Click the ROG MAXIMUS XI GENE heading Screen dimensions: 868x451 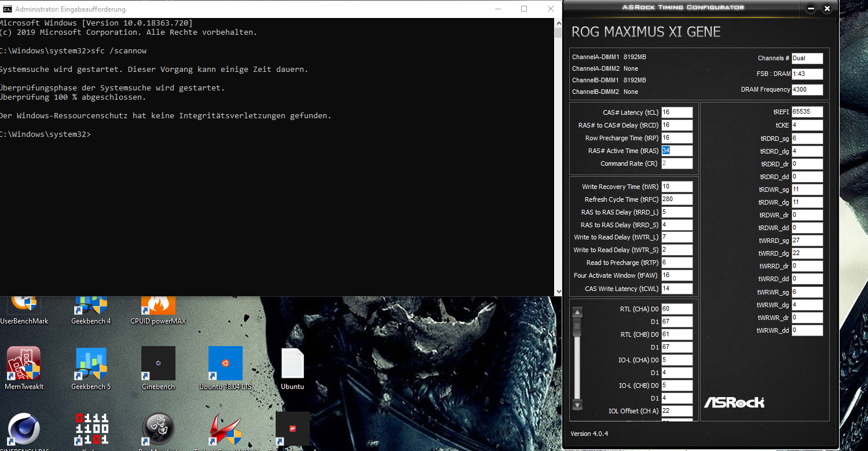pyautogui.click(x=646, y=32)
